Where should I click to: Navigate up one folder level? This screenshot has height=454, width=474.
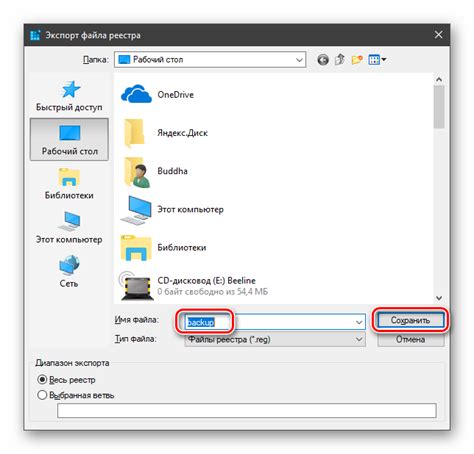(x=340, y=60)
